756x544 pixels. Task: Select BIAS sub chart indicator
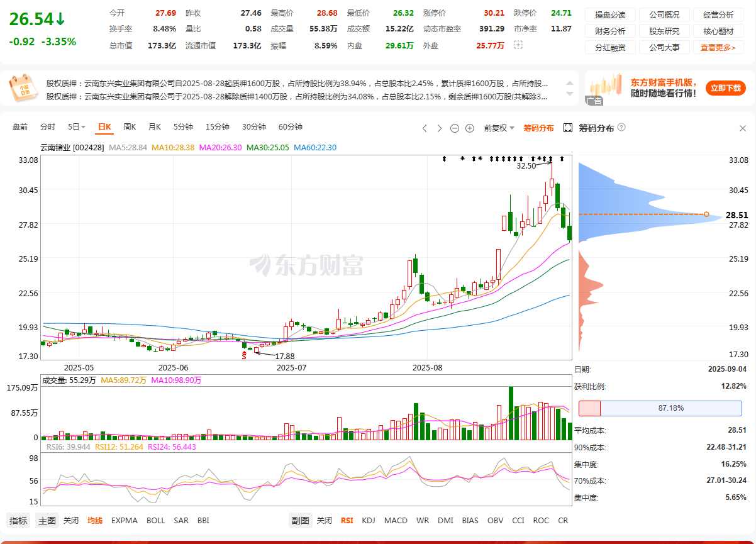(x=470, y=521)
